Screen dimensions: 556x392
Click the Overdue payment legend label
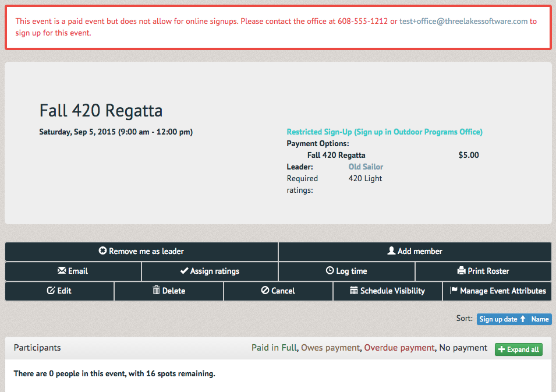399,348
